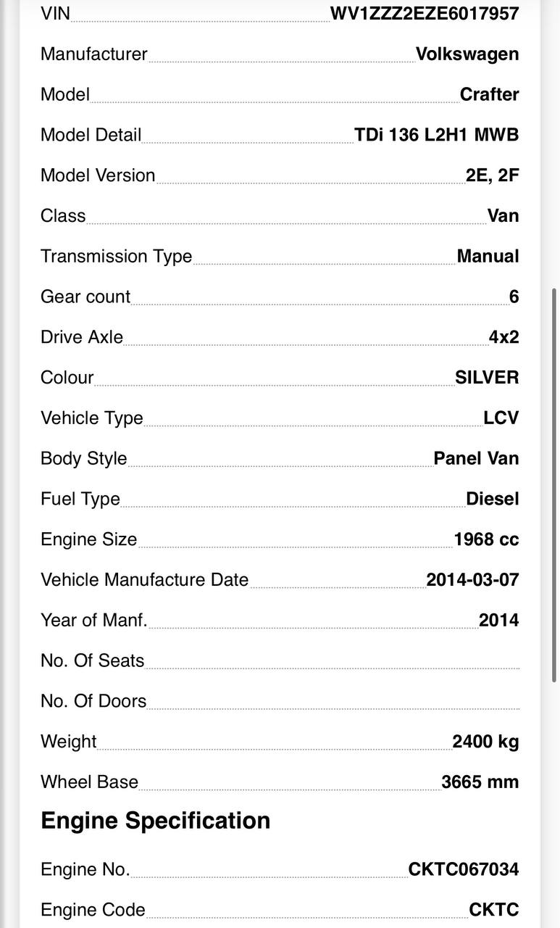
Task: Tap the LCV vehicle type value
Action: point(501,418)
